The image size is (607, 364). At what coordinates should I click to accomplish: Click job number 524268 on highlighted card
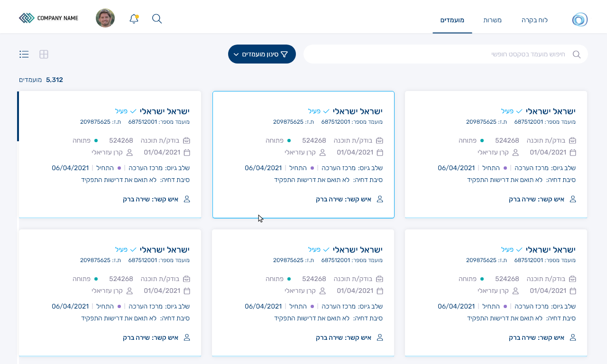click(314, 140)
